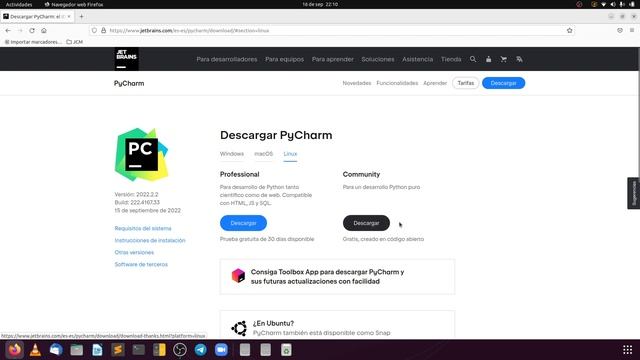
Task: Open Asistencia menu
Action: click(x=417, y=59)
